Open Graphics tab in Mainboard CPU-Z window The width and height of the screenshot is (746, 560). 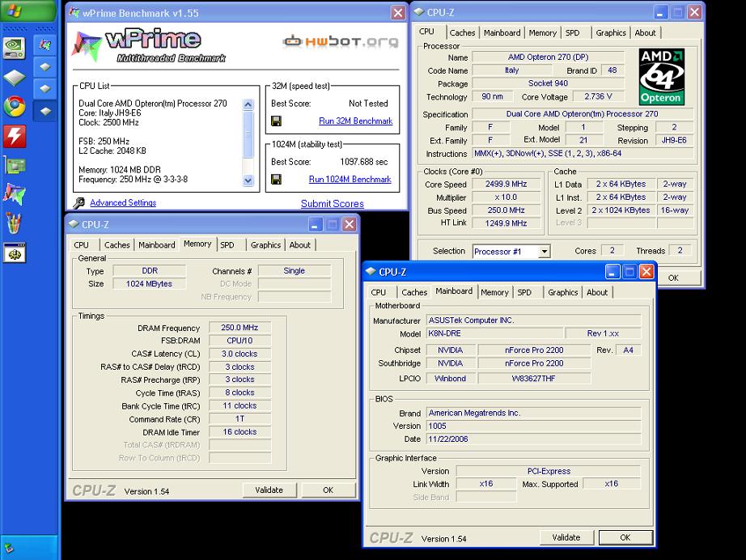coord(563,293)
